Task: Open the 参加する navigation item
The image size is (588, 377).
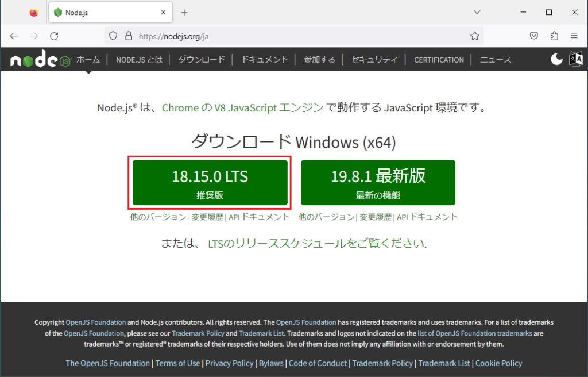Action: [x=319, y=60]
